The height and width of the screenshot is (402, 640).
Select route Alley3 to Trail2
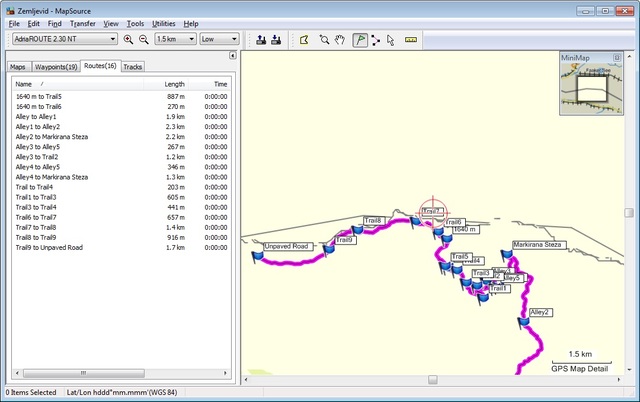[x=121, y=157]
